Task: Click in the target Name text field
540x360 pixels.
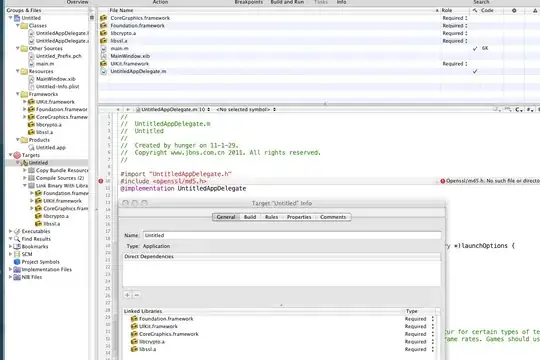Action: click(292, 235)
